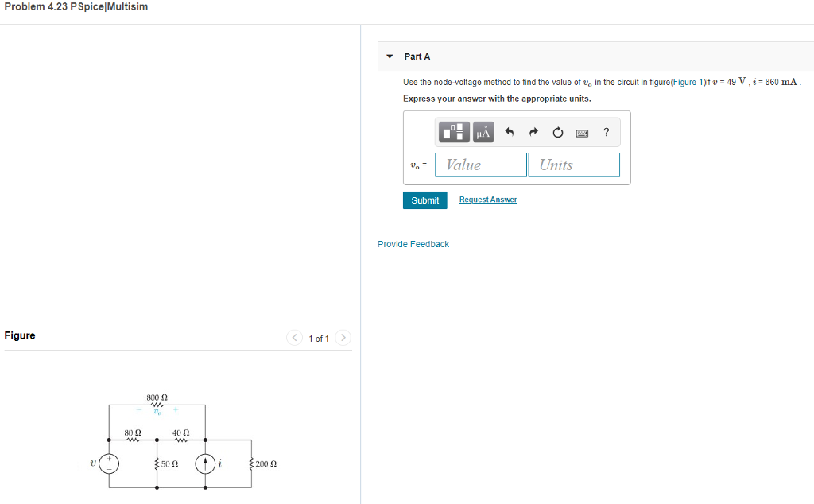Click inside the Value input field
814x504 pixels.
(480, 165)
